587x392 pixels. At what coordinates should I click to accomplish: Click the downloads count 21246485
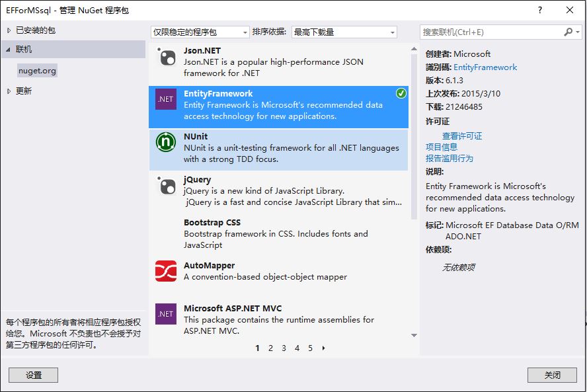[464, 107]
